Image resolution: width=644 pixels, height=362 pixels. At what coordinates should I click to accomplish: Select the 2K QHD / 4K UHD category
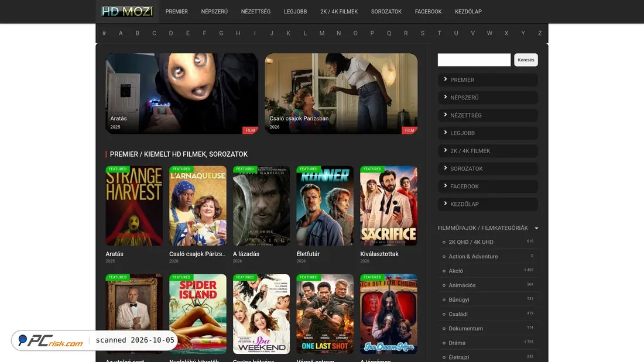coord(471,242)
